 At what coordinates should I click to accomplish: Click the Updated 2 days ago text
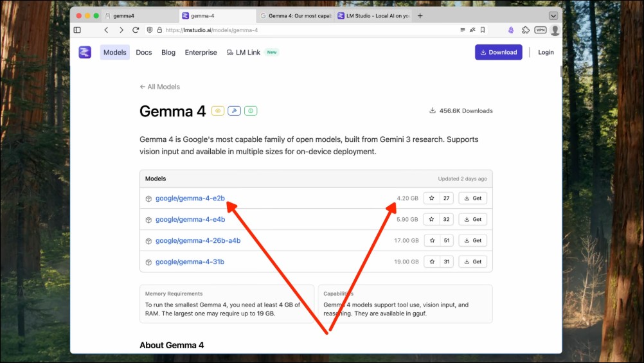click(463, 179)
